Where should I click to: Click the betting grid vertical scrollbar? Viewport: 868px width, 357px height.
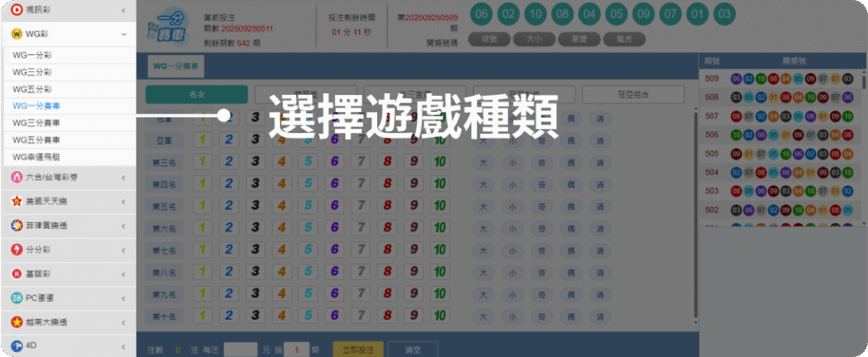696,216
